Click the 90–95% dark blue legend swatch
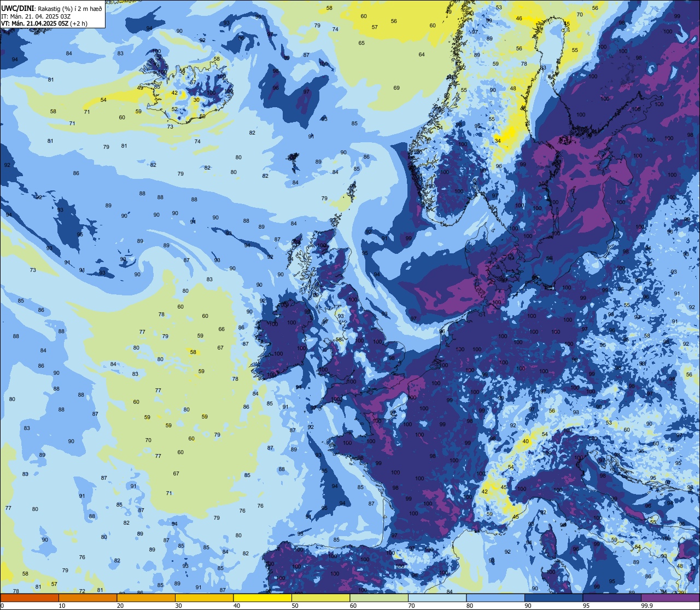Screen dimensions: 700x610 click(553, 597)
